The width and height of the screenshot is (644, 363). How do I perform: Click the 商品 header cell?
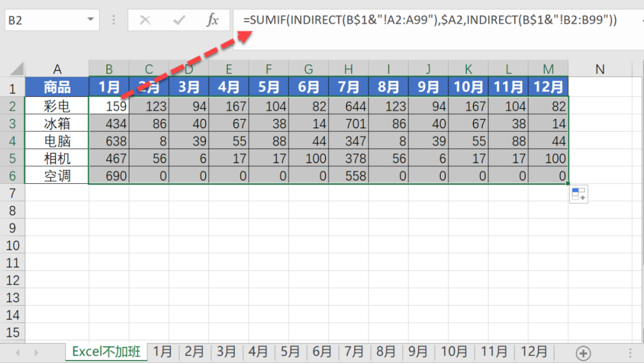click(57, 87)
